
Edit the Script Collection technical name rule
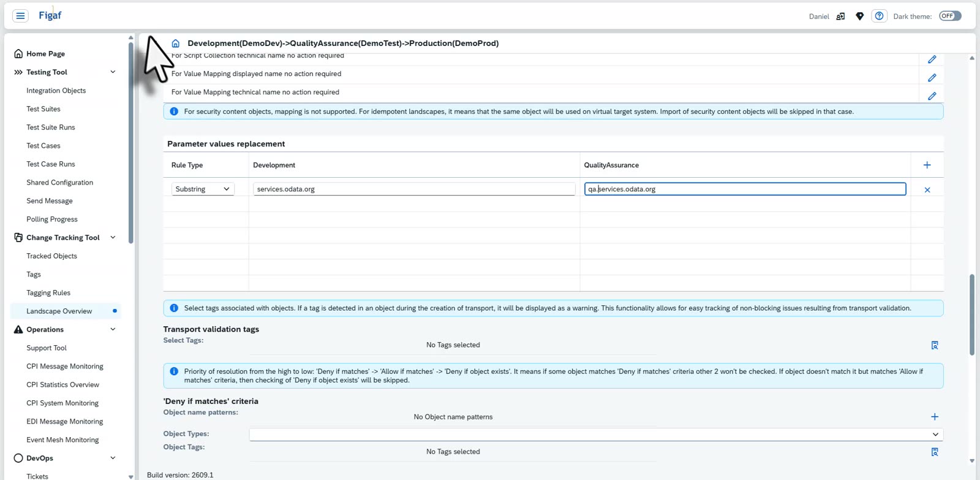pyautogui.click(x=932, y=59)
